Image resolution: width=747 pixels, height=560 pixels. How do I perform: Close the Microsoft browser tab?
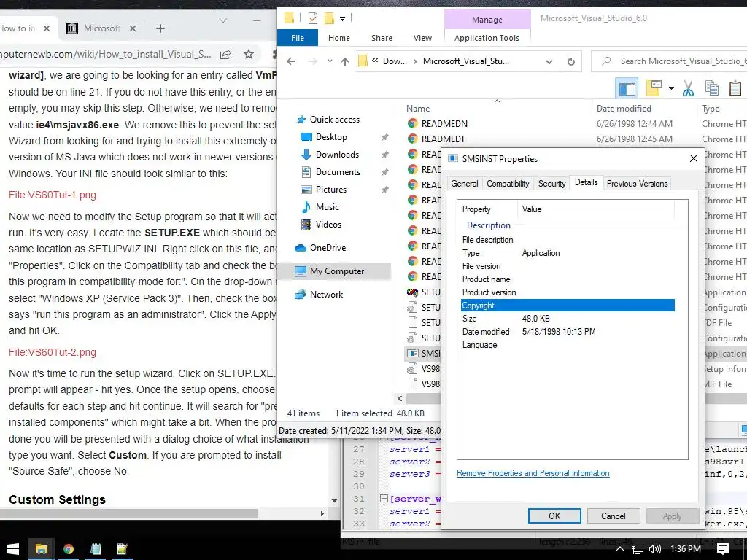[x=133, y=28]
